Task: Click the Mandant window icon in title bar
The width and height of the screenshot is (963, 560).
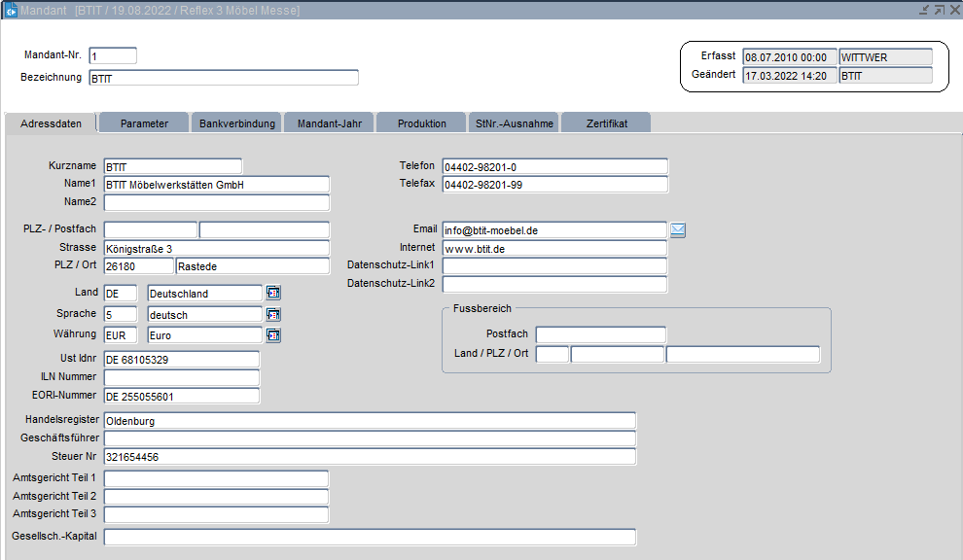Action: [x=11, y=10]
